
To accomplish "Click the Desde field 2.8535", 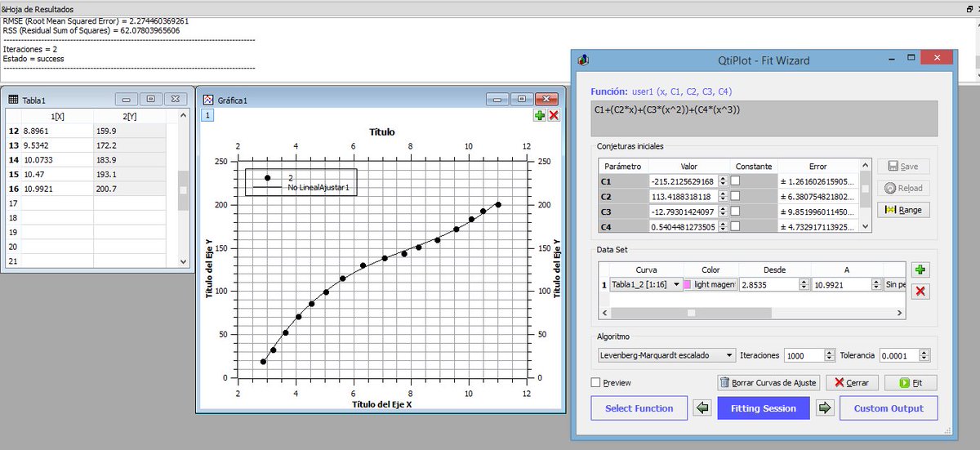I will (x=768, y=284).
